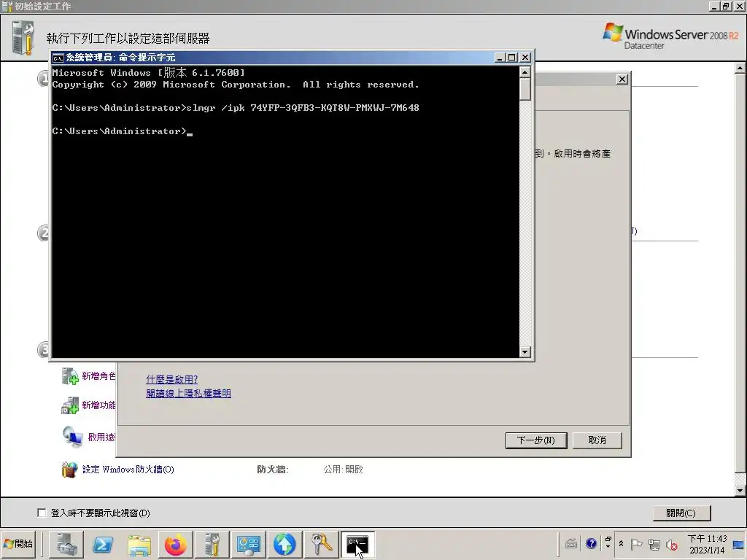747x560 pixels.
Task: Check 登入時不要顯示此視窗 checkbox
Action: (x=42, y=513)
